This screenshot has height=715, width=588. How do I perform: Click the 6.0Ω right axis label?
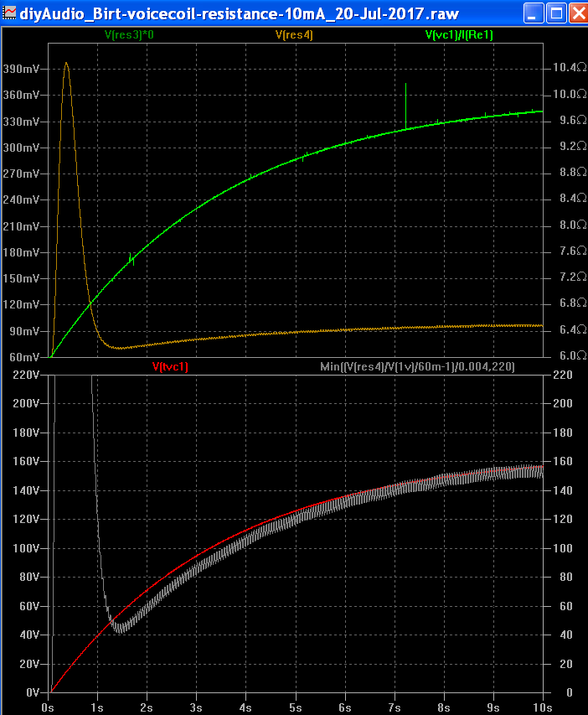tap(572, 355)
